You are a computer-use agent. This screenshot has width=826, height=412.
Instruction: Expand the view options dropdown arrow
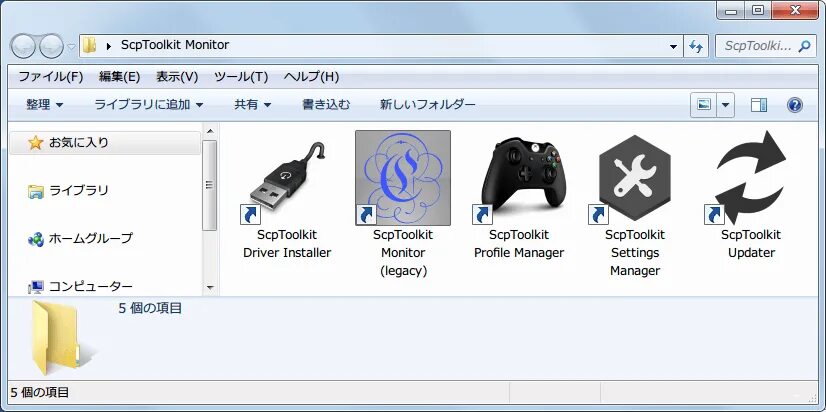(x=725, y=105)
